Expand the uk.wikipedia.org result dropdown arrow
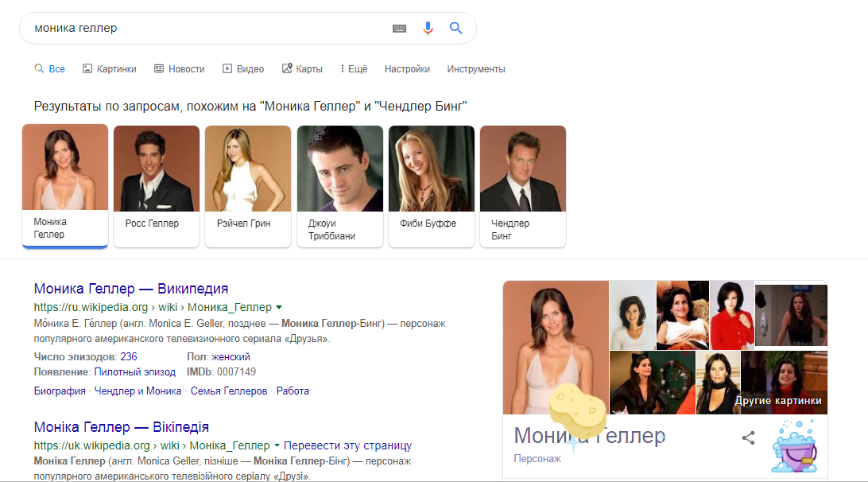The height and width of the screenshot is (482, 868). [x=277, y=445]
